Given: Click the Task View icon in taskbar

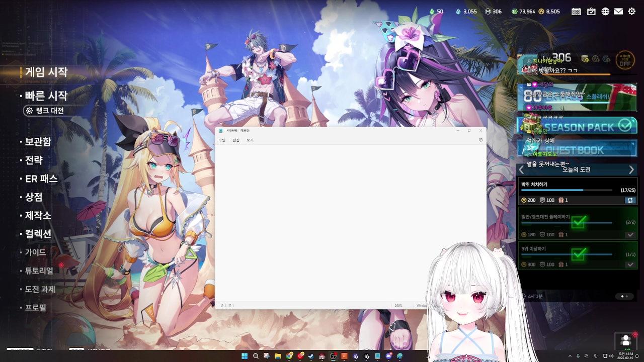Looking at the screenshot, I should 267,356.
